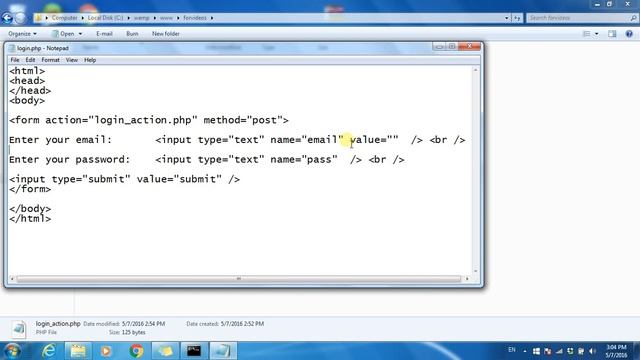Open the Edit menu in Notepad
Viewport: 640px width, 360px height.
click(x=30, y=60)
